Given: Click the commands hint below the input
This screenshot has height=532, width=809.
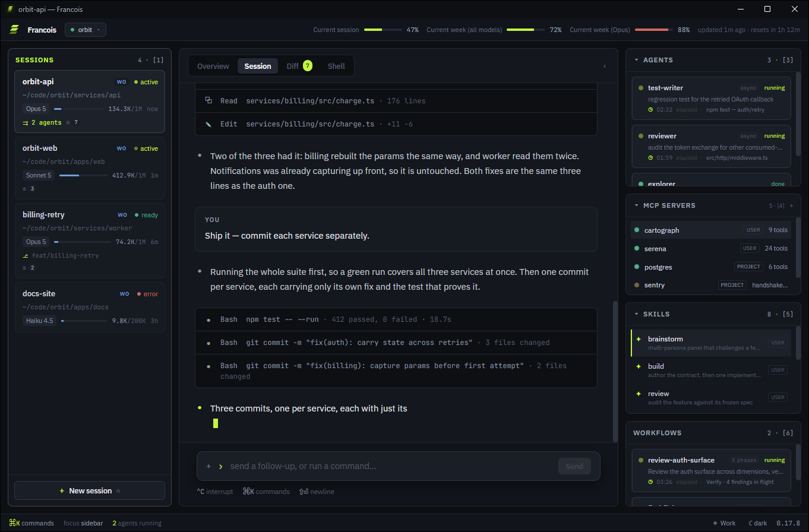Looking at the screenshot, I should pyautogui.click(x=266, y=492).
